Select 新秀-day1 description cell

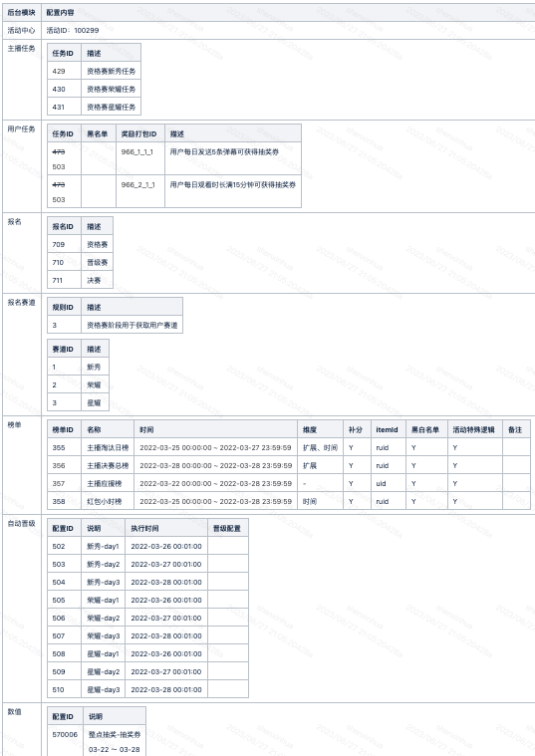(104, 546)
